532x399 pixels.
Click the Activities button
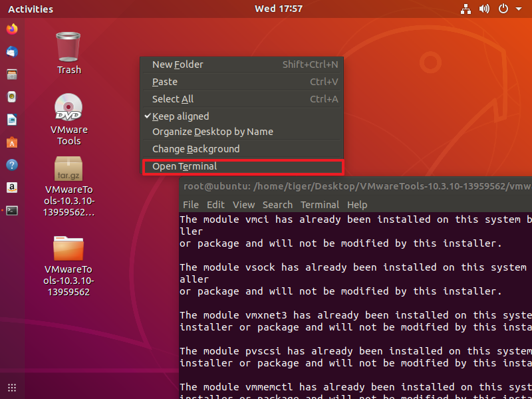(31, 9)
